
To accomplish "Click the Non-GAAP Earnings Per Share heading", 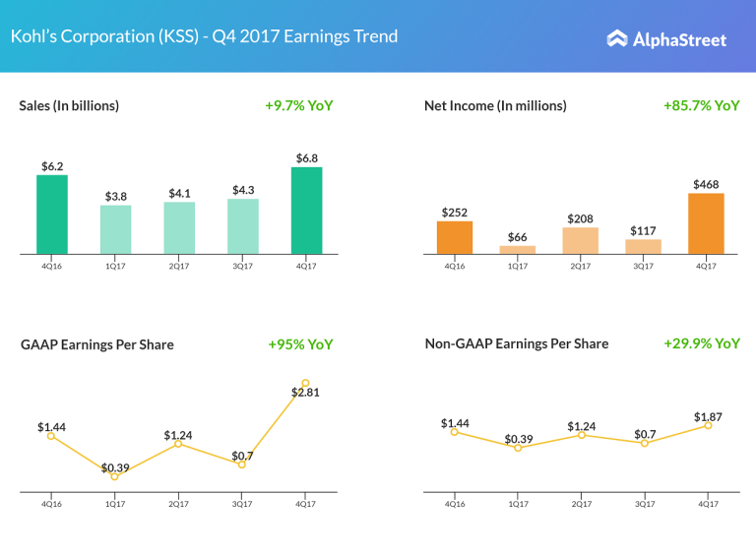I will (516, 343).
